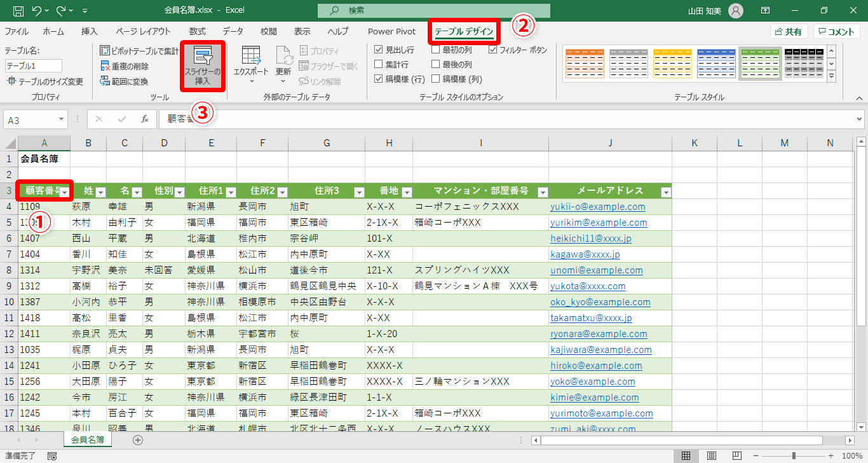Open the 番地 filter dropdown
Image resolution: width=868 pixels, height=463 pixels.
(x=407, y=191)
